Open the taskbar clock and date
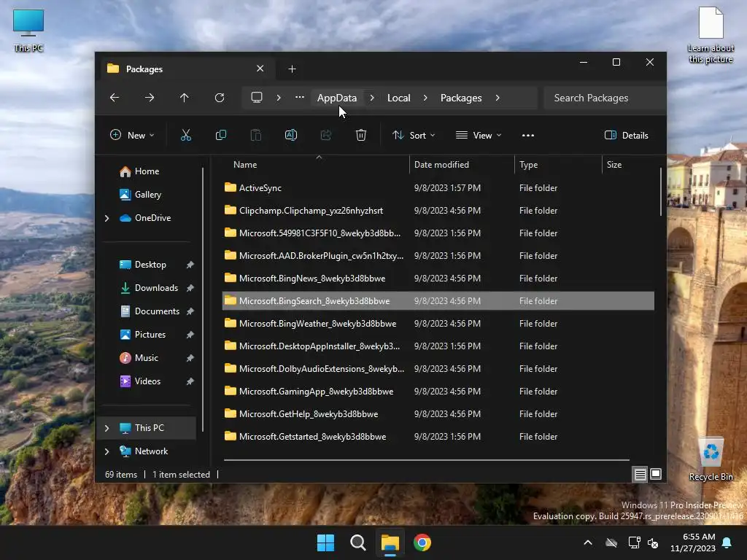Viewport: 747px width, 560px height. [x=693, y=542]
